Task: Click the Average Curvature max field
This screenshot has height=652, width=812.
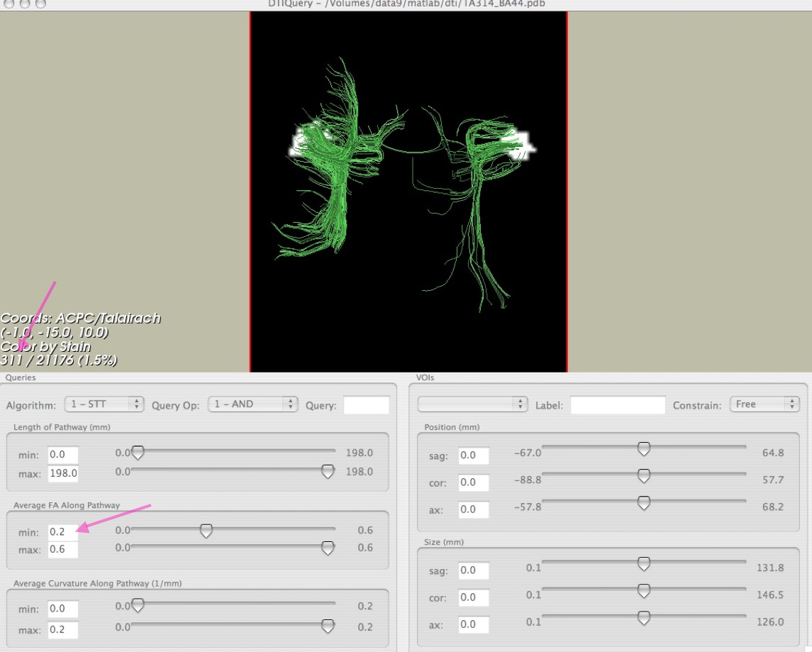Action: click(x=63, y=630)
